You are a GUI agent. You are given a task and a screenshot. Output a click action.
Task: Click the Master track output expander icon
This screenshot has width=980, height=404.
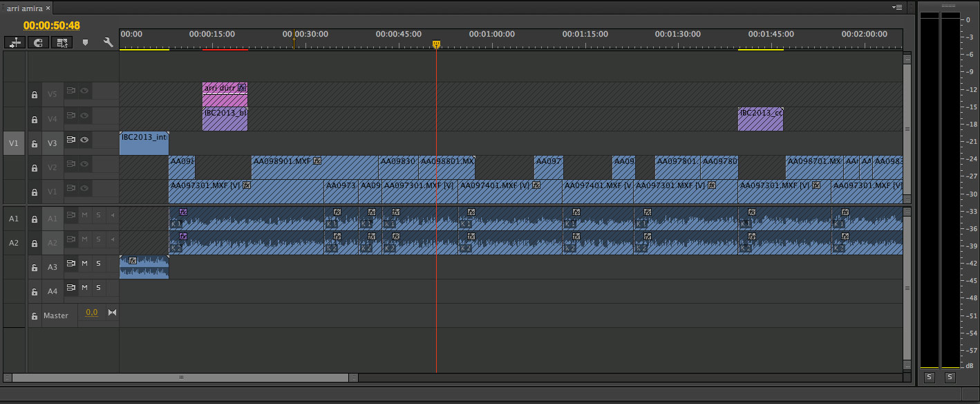pos(112,313)
